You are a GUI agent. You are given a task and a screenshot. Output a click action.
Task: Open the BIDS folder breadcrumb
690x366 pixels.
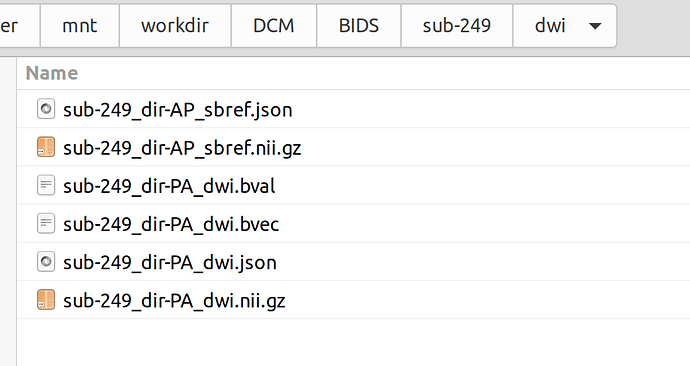click(x=359, y=26)
